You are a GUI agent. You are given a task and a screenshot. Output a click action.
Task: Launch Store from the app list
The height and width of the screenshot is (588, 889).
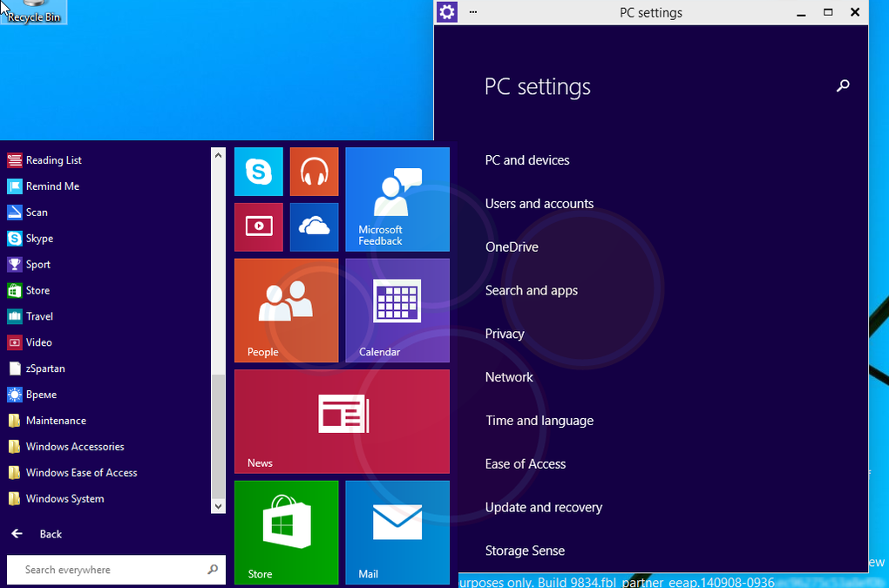(x=29, y=291)
